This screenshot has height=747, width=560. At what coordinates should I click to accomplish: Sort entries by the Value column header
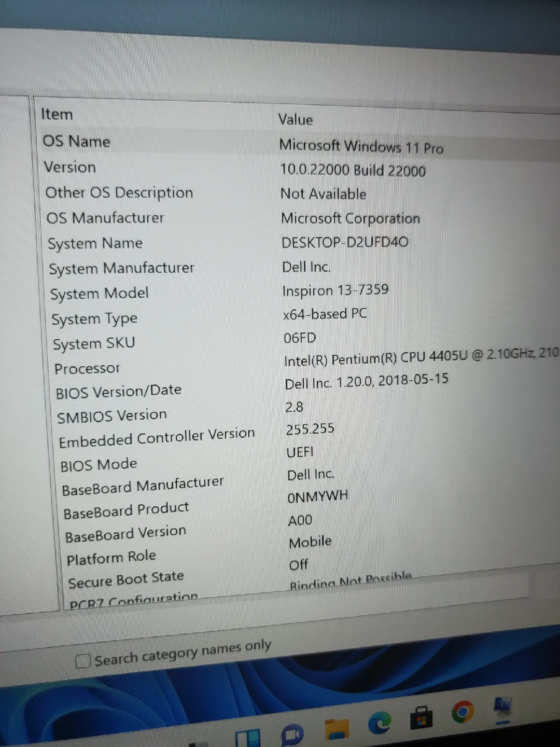point(295,120)
